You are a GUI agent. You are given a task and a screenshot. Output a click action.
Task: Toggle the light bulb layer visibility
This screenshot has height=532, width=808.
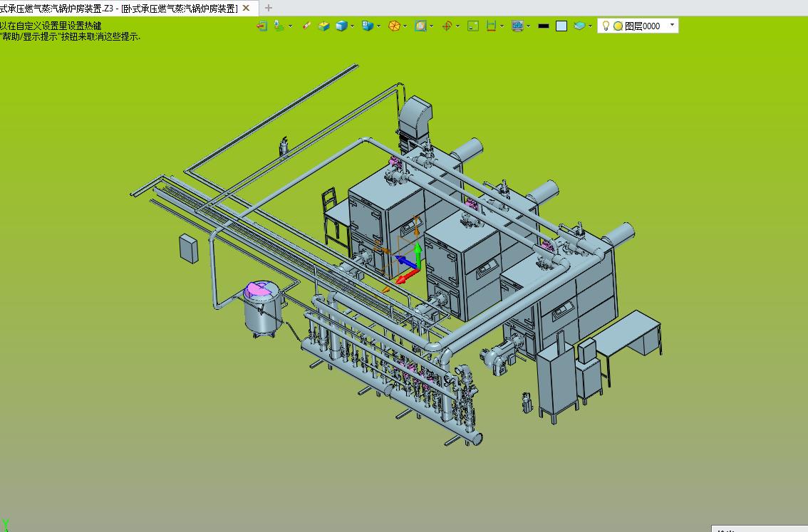pyautogui.click(x=606, y=26)
